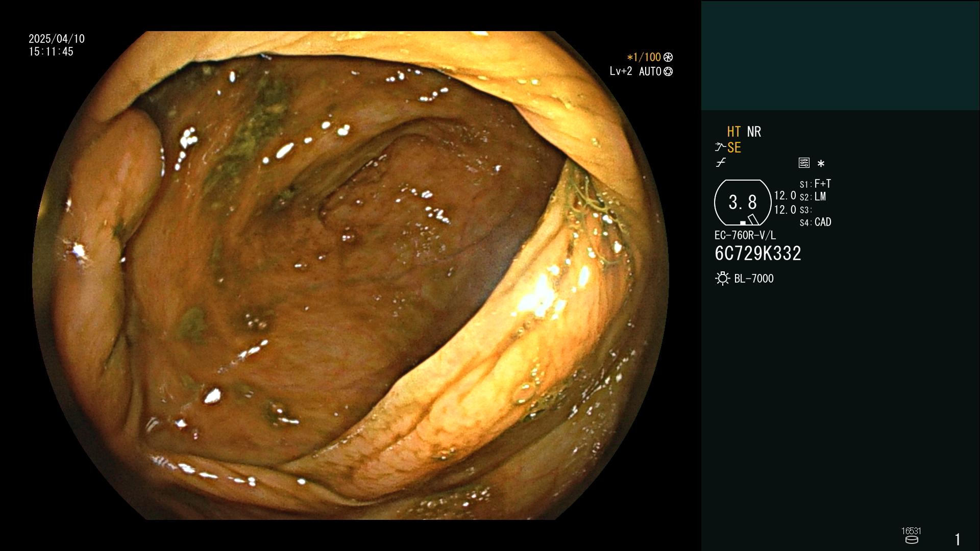
Task: Click the serial number 6C729K332
Action: coord(758,254)
